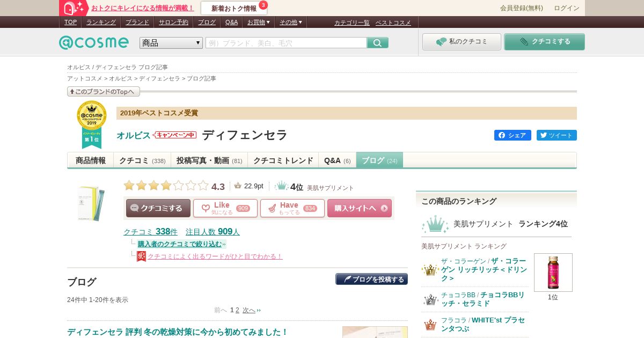Go to page 2 of blogs

[237, 310]
